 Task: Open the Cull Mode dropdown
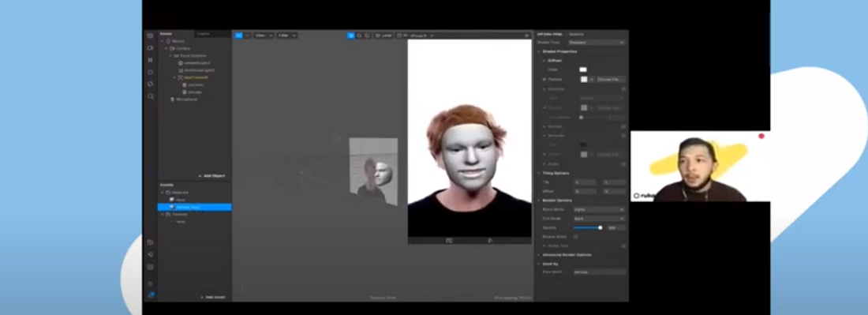(599, 219)
